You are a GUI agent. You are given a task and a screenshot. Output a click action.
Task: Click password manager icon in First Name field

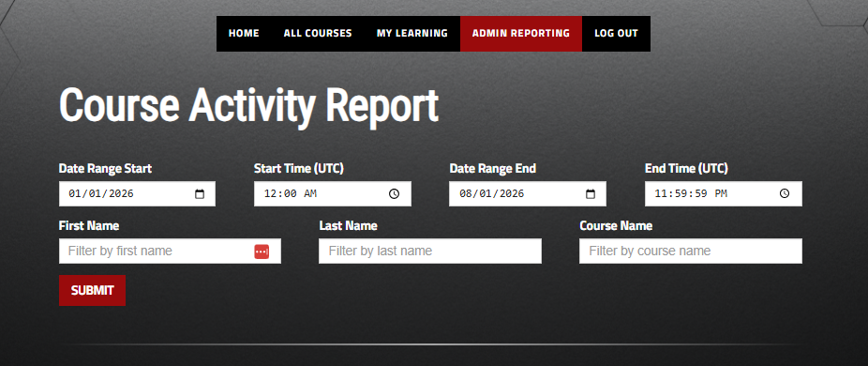point(262,252)
